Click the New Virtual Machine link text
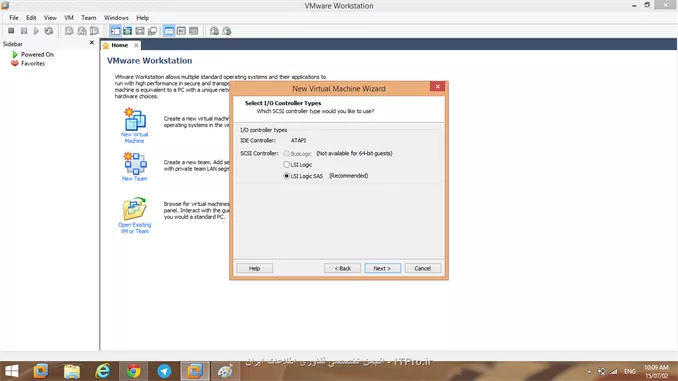The width and height of the screenshot is (678, 381). pos(134,138)
